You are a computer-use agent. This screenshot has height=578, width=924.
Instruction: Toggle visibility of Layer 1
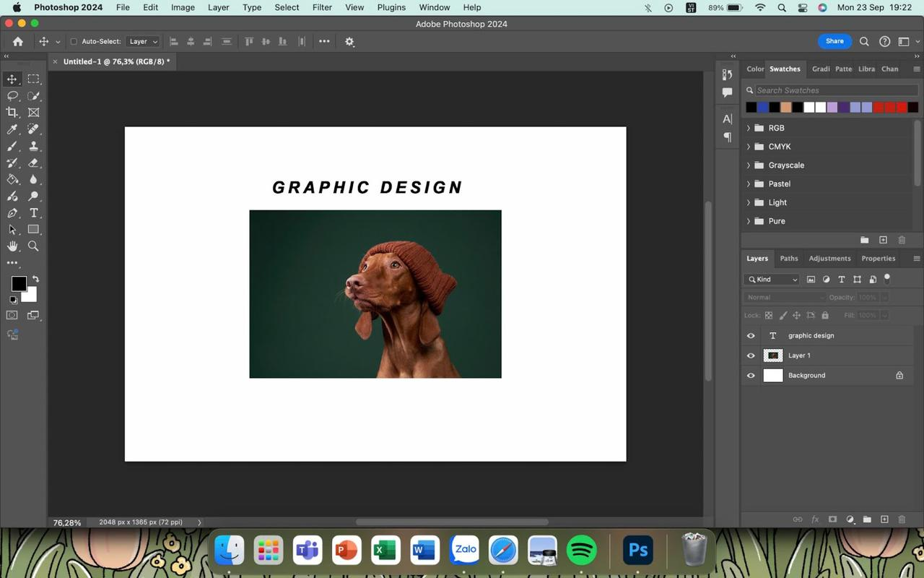pyautogui.click(x=751, y=355)
